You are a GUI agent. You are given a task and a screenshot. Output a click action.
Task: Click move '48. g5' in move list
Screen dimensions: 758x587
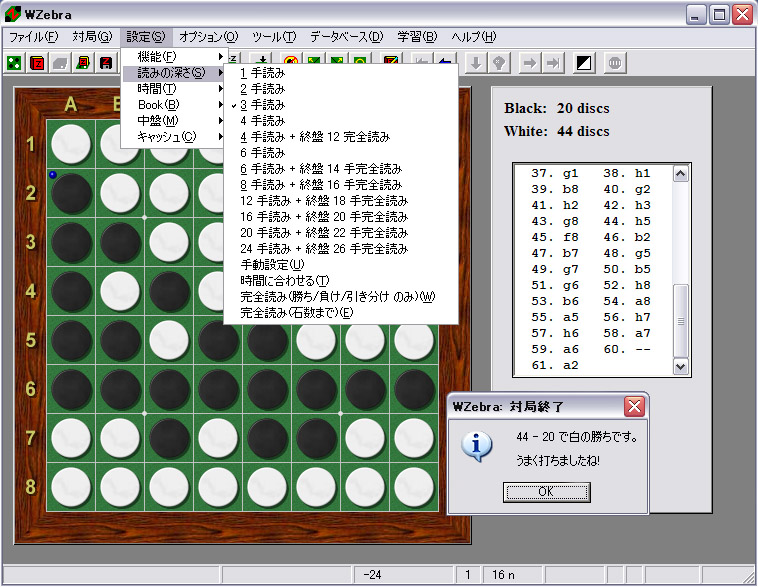[627, 253]
